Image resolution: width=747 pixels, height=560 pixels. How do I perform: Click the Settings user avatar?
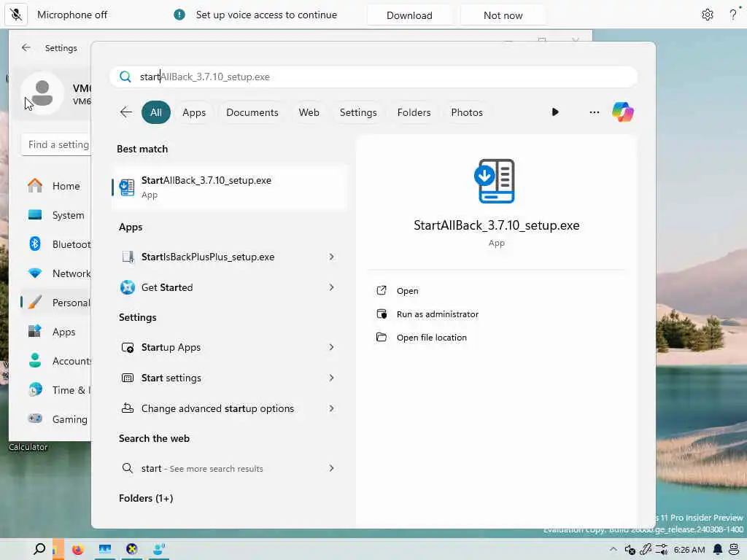coord(42,93)
